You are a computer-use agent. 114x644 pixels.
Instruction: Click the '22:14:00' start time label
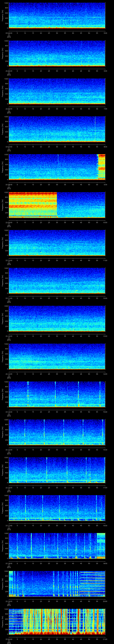(x=9, y=412)
